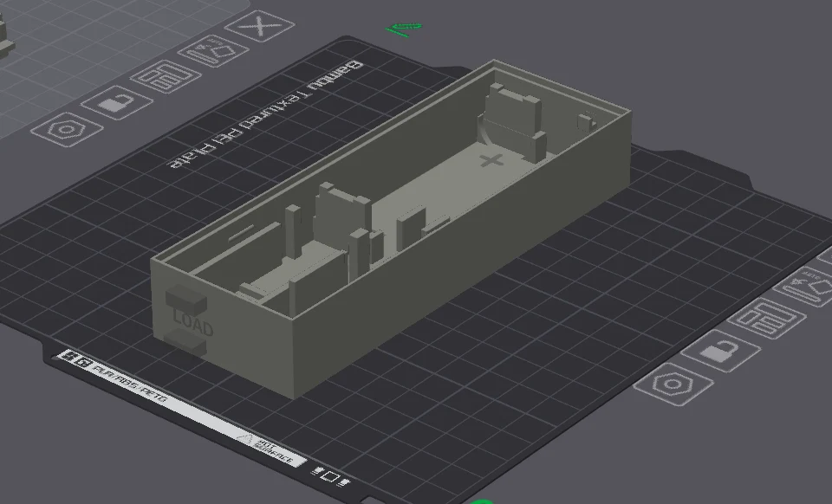Screen dimensions: 832x504
Task: Click the plus-shaped mark inside the enclosure
Action: click(x=492, y=158)
